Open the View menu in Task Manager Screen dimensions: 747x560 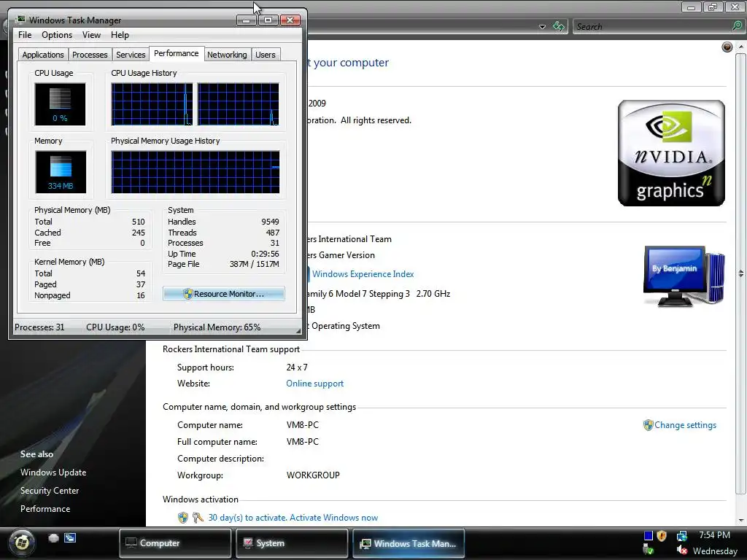[91, 35]
